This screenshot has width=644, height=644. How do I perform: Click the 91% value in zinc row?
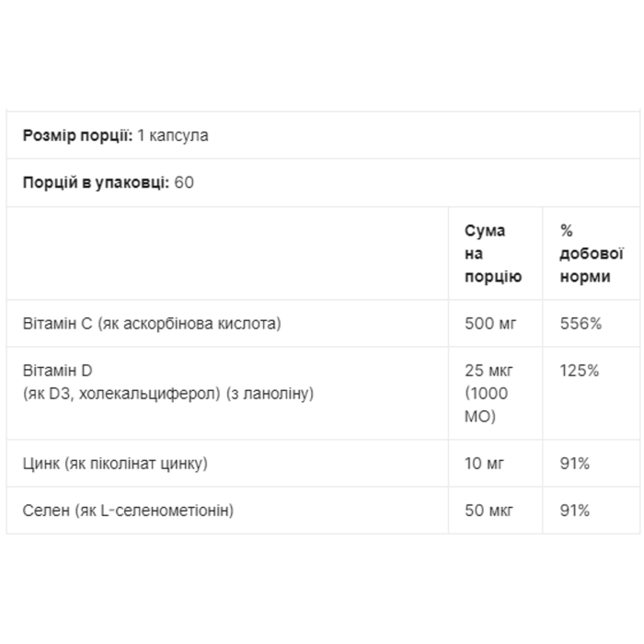(575, 464)
